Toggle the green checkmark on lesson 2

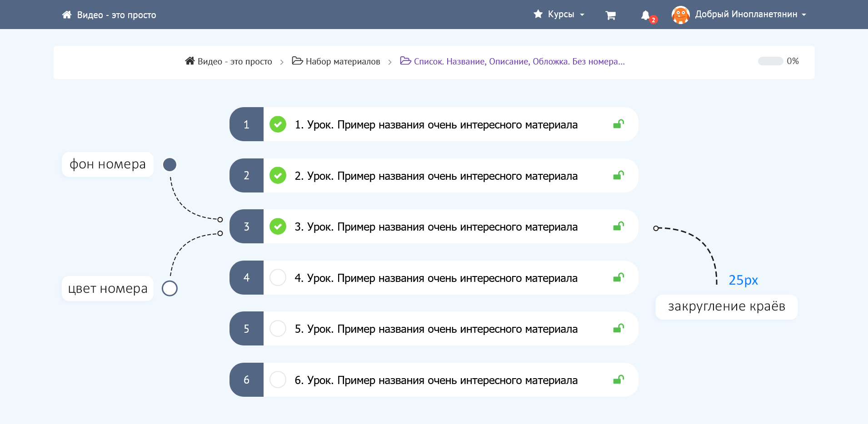(x=278, y=175)
